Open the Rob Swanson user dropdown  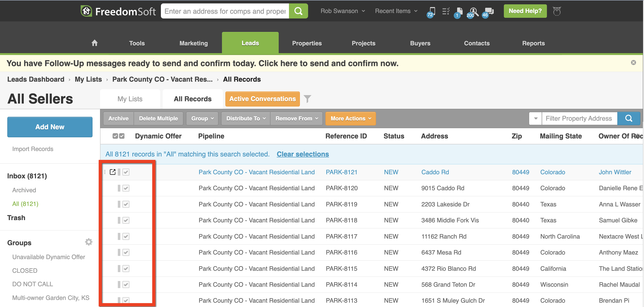pyautogui.click(x=343, y=11)
